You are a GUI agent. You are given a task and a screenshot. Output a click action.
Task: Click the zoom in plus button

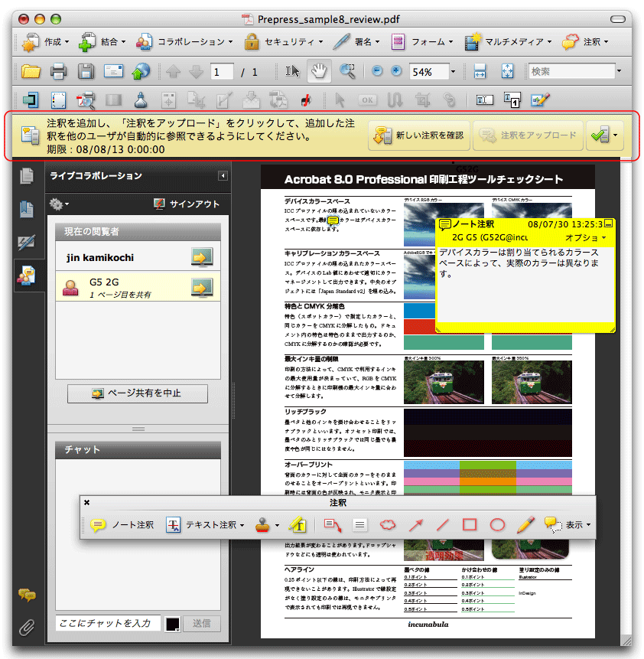pos(396,71)
